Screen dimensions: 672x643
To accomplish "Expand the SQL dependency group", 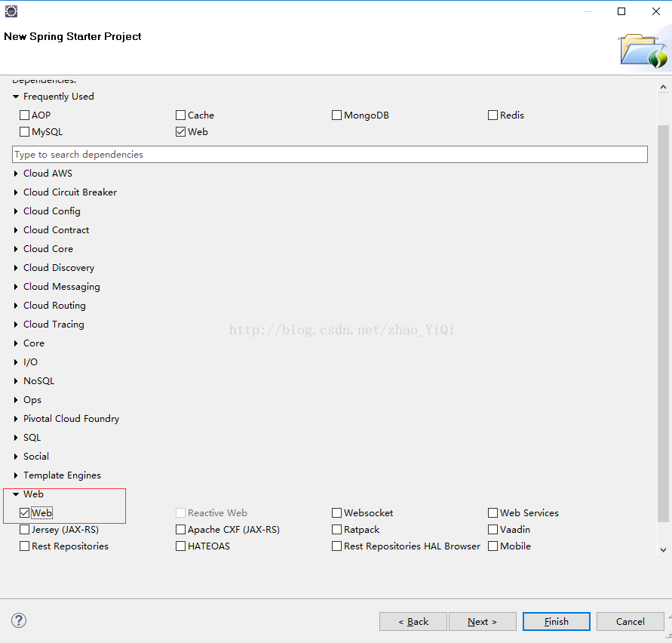I will [16, 438].
